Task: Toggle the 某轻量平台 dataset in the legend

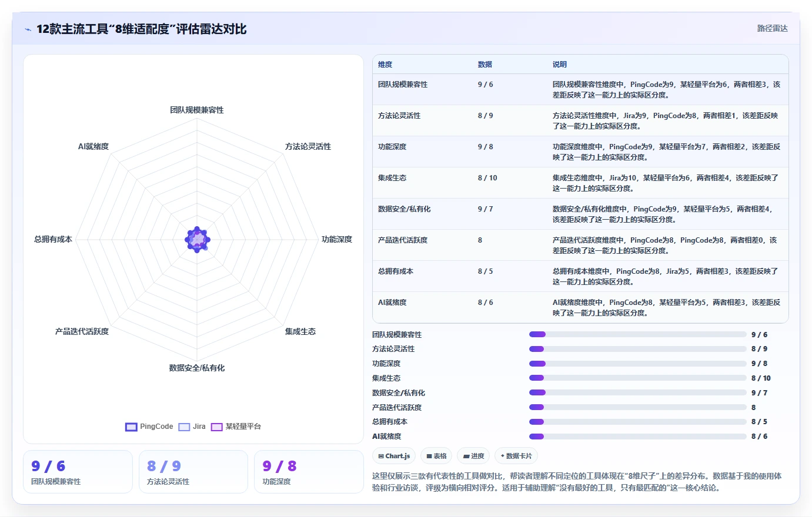Action: tap(236, 427)
